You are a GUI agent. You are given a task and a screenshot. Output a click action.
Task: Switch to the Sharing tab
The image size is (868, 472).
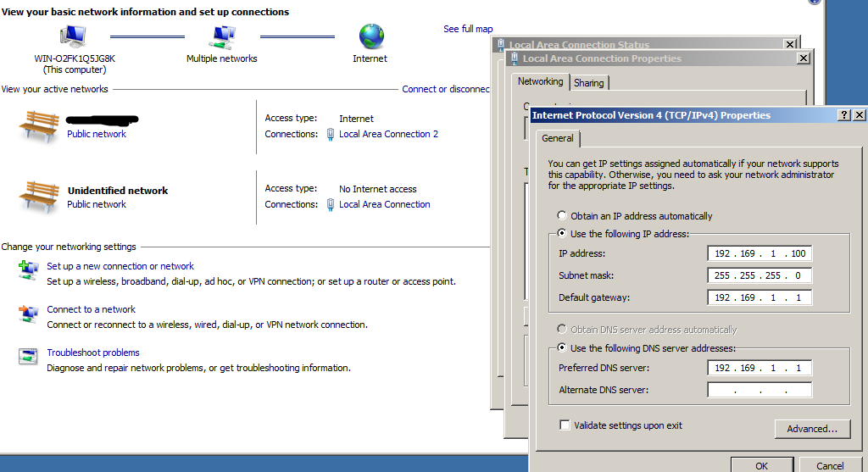[x=588, y=83]
